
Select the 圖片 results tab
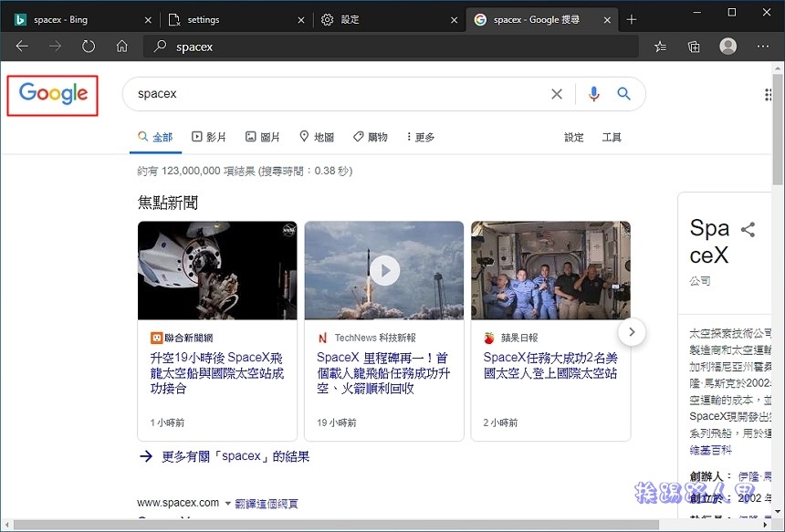(262, 137)
